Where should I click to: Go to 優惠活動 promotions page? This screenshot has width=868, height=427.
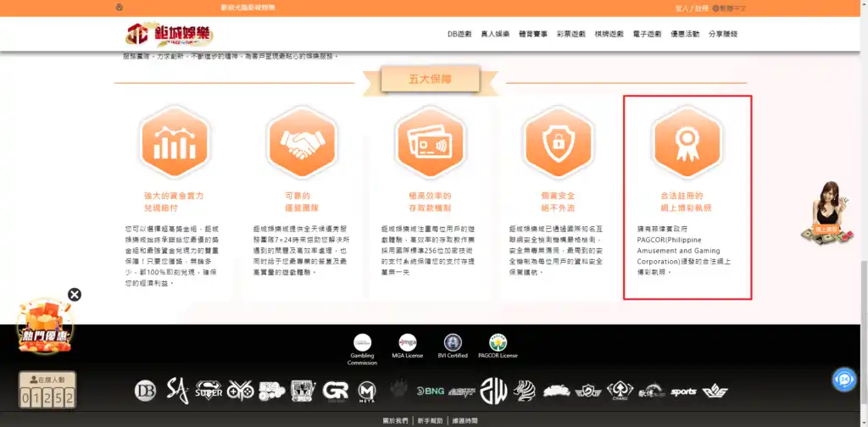(x=683, y=34)
